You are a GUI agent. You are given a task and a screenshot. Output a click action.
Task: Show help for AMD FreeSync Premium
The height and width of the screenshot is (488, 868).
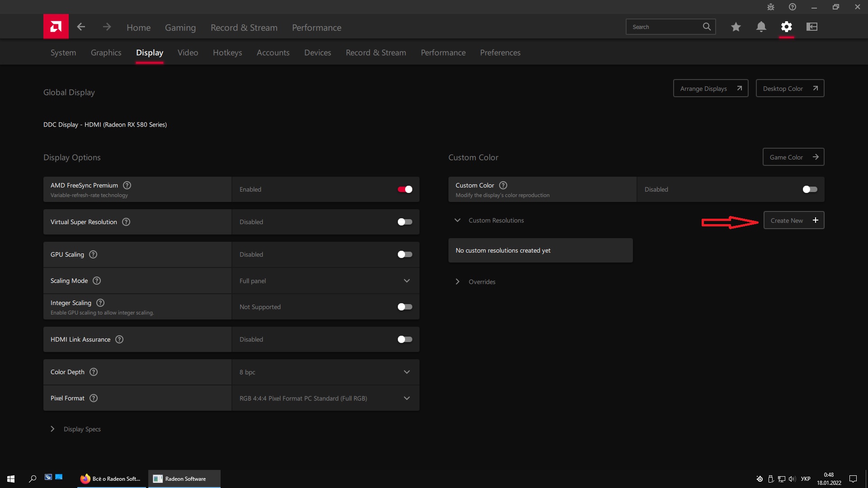(127, 185)
